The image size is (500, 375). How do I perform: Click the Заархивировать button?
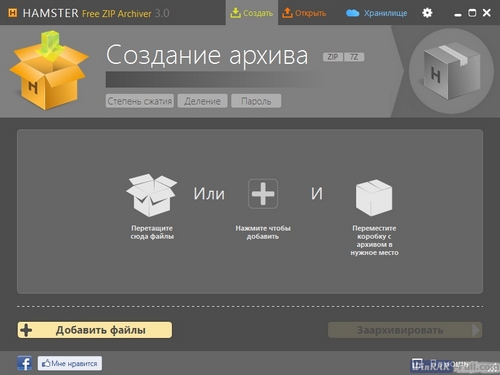click(405, 330)
